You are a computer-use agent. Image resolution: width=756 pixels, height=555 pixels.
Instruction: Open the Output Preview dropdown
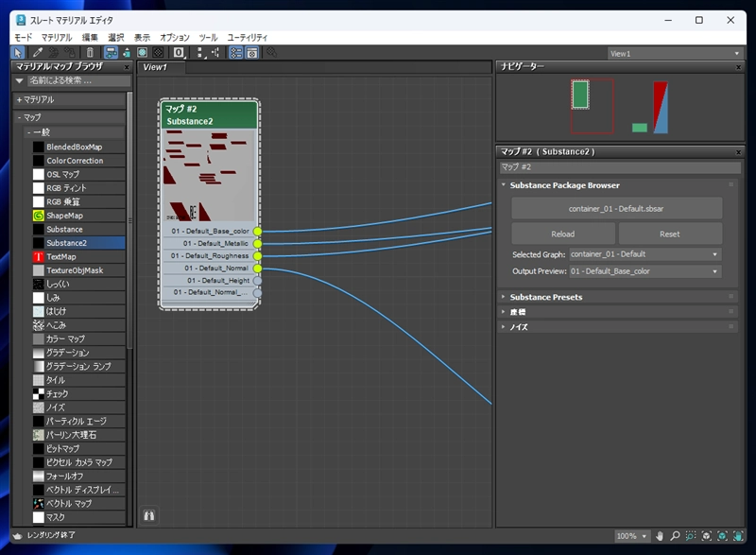pos(646,271)
